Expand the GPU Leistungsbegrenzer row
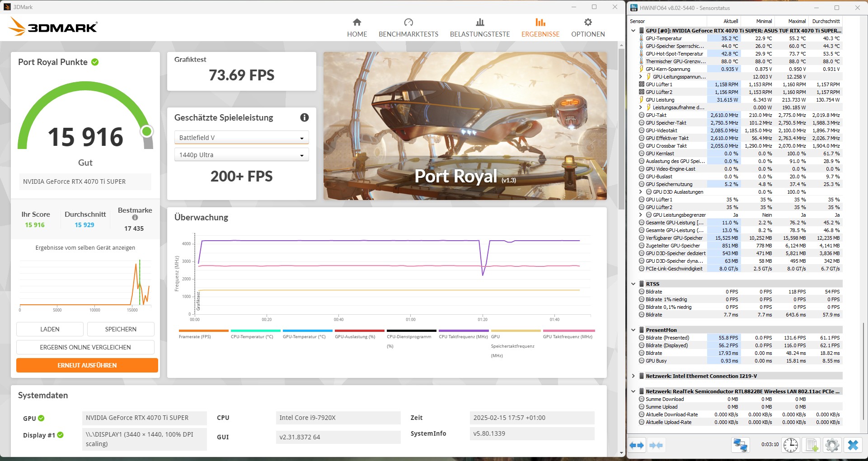Image resolution: width=868 pixels, height=461 pixels. point(640,215)
